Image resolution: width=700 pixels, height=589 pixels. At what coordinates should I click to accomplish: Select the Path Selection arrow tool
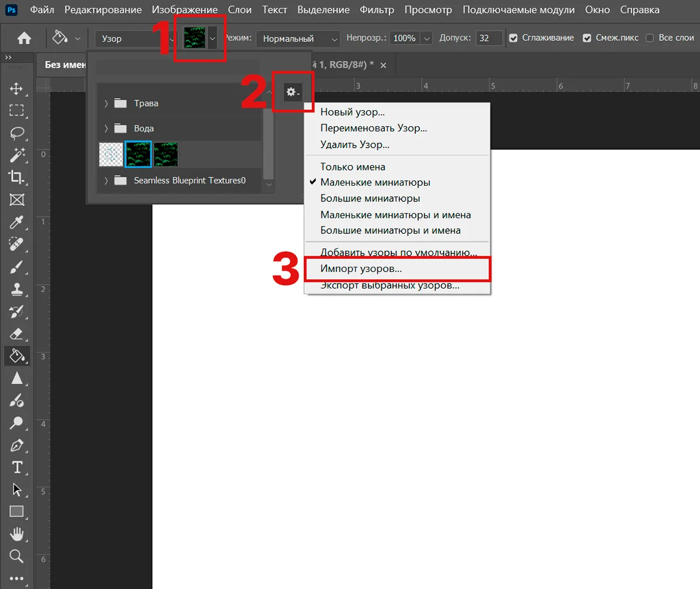(17, 490)
